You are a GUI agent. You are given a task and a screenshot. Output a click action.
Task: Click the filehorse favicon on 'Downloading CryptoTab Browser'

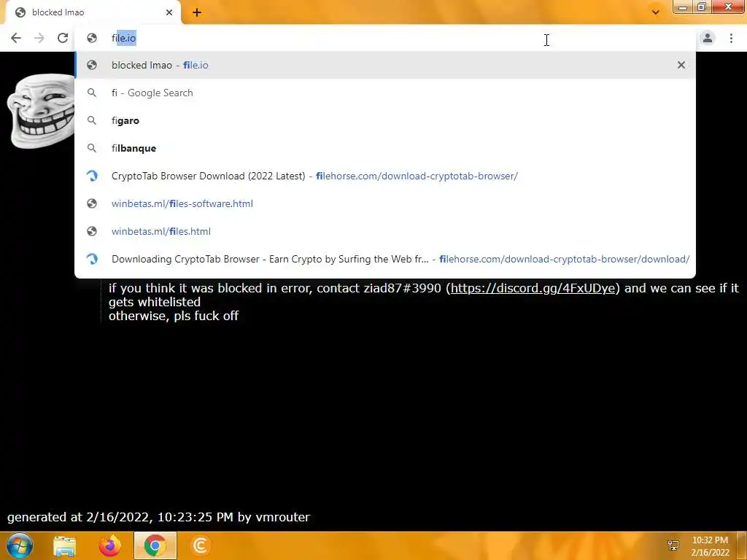tap(92, 259)
